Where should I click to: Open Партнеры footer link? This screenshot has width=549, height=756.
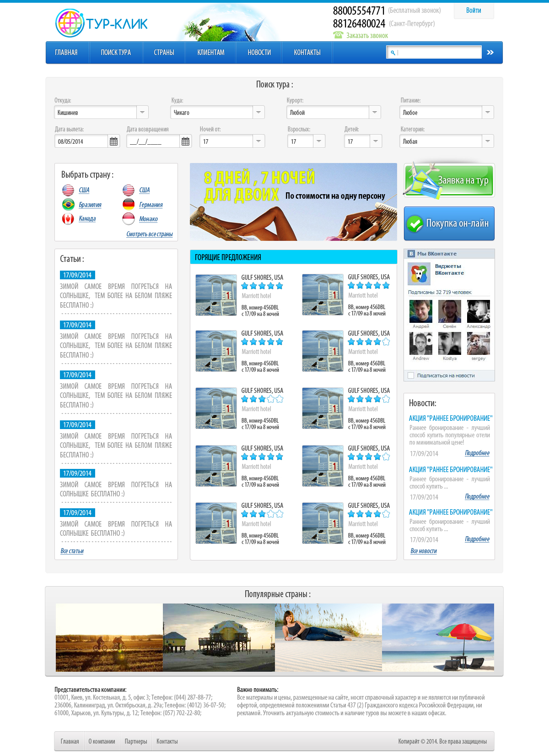tap(136, 741)
